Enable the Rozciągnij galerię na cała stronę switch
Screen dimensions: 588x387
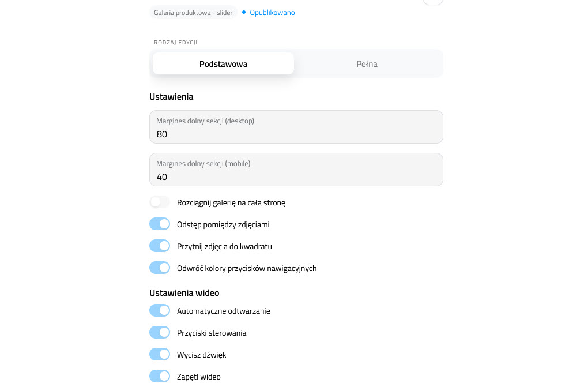click(160, 202)
